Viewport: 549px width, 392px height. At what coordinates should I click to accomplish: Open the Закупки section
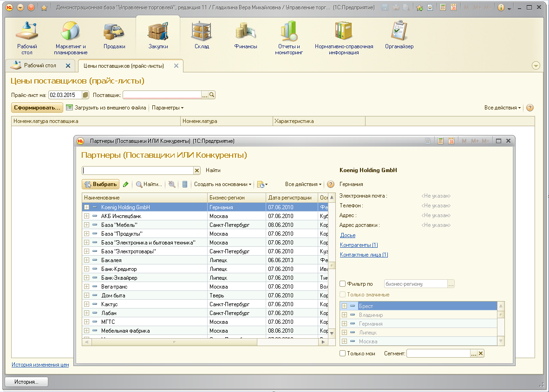coord(158,35)
